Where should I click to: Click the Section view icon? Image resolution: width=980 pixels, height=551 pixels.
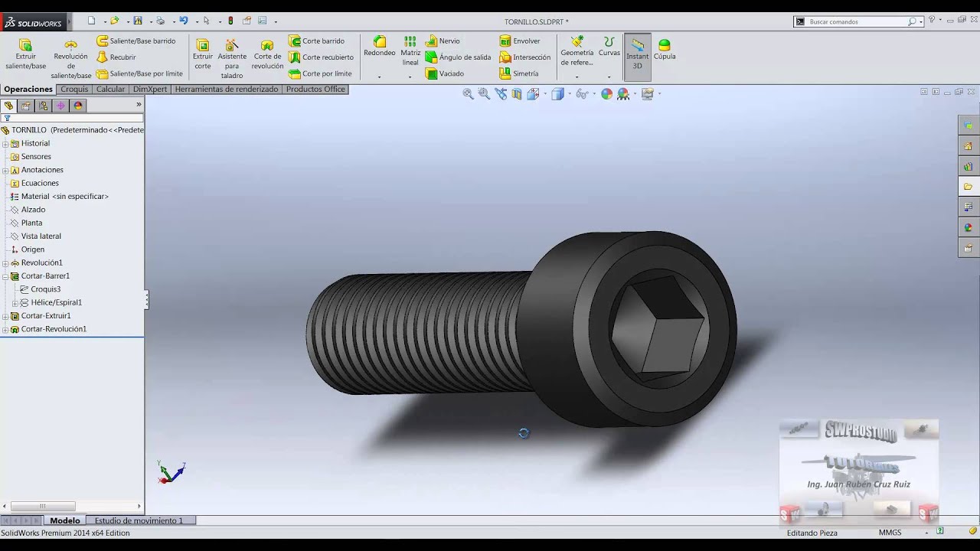pos(517,93)
